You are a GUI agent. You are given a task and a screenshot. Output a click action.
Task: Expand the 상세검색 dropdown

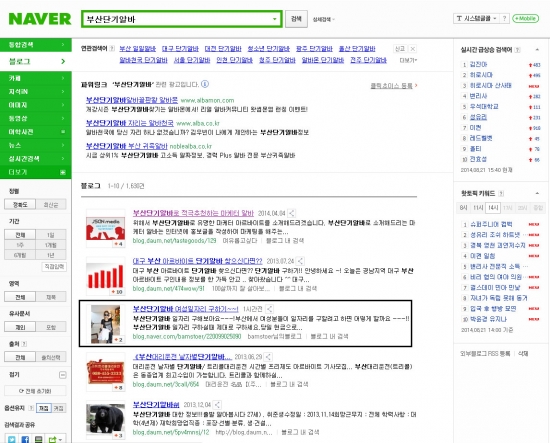(323, 19)
